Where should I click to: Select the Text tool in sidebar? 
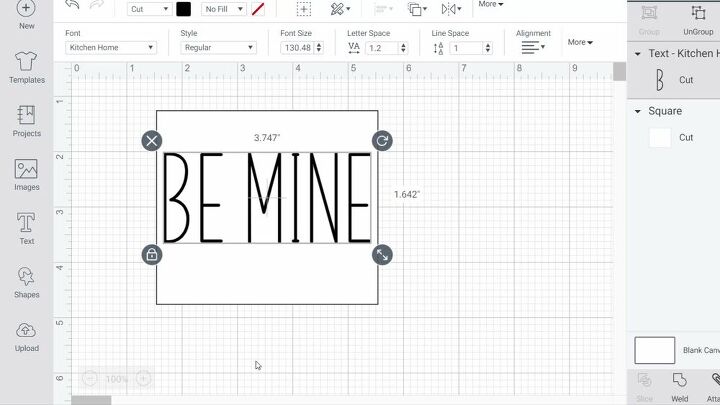26,228
